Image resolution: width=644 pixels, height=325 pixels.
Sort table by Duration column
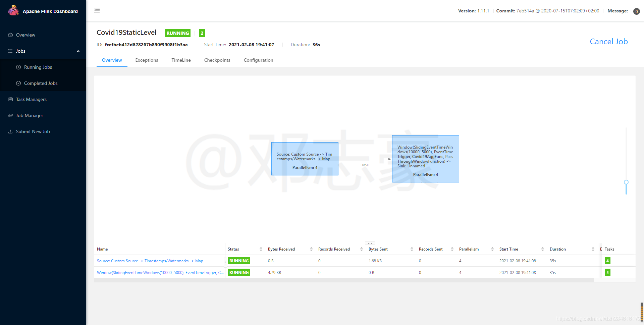593,249
